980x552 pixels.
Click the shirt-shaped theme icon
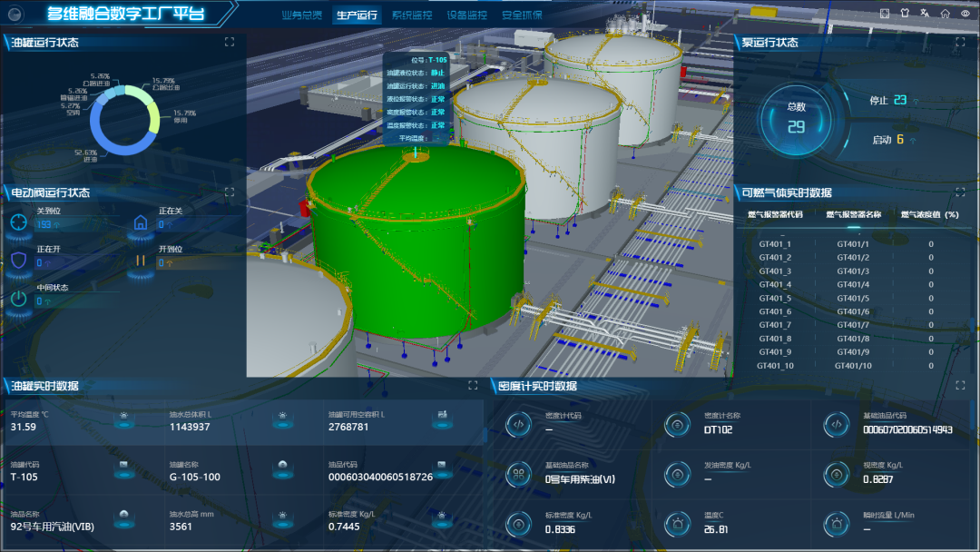tap(905, 14)
